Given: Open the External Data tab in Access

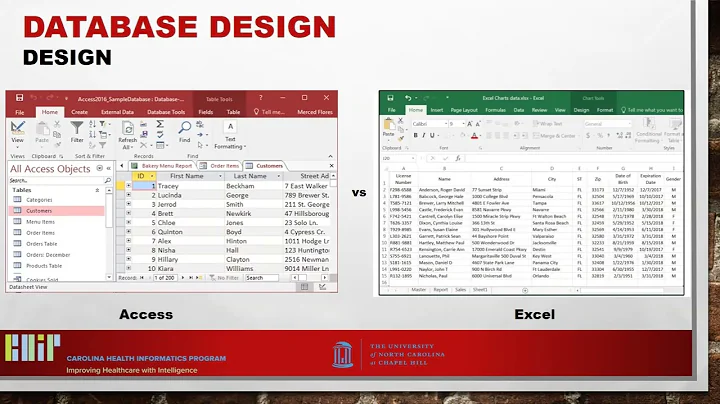Looking at the screenshot, I should [117, 112].
